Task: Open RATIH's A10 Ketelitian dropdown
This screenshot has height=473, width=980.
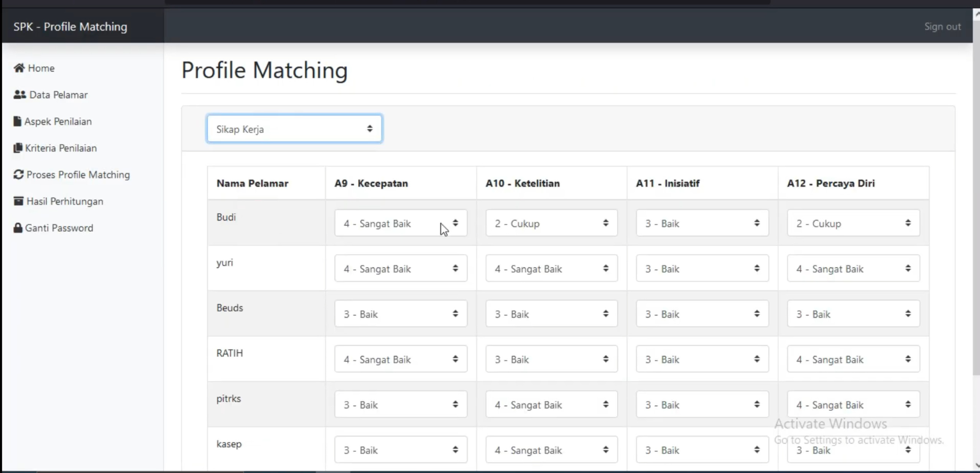Action: [551, 358]
